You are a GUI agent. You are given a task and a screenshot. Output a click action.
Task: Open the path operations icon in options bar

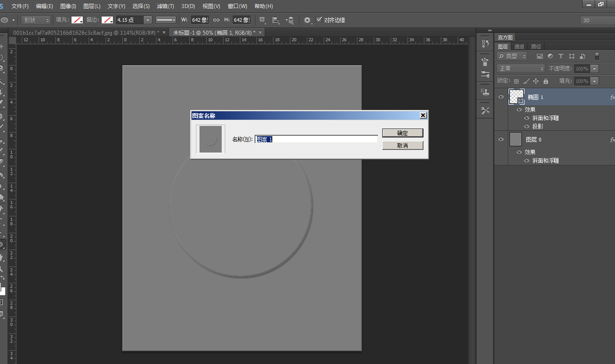pos(262,20)
